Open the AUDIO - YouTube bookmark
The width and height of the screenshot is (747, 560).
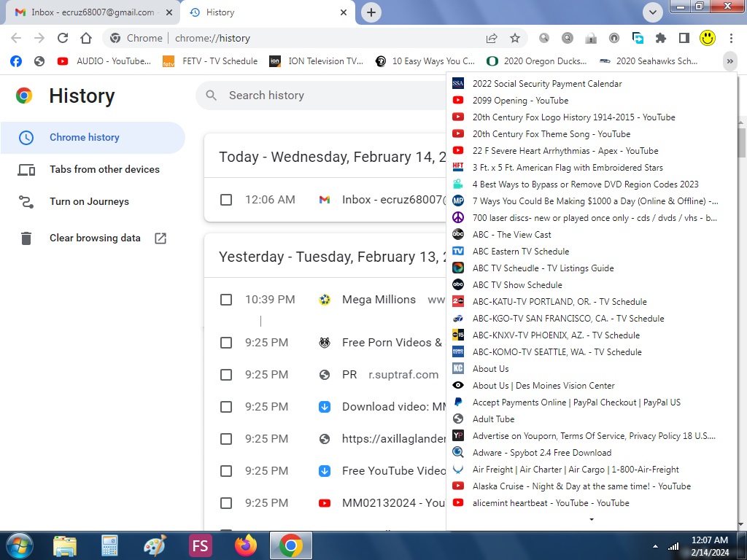tap(104, 61)
